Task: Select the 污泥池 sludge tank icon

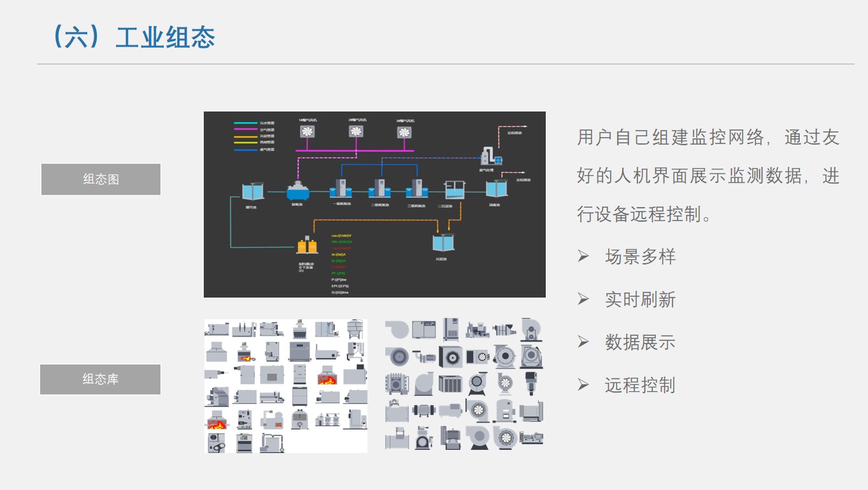Action: pyautogui.click(x=442, y=244)
